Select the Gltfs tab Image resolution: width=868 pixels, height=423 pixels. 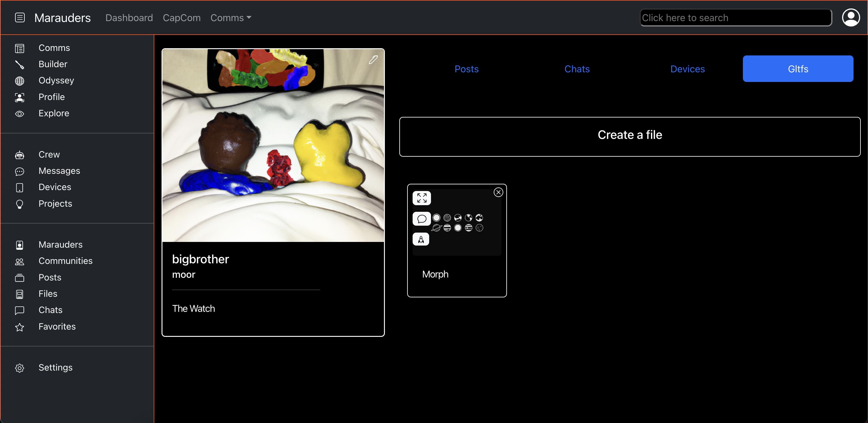click(x=797, y=69)
